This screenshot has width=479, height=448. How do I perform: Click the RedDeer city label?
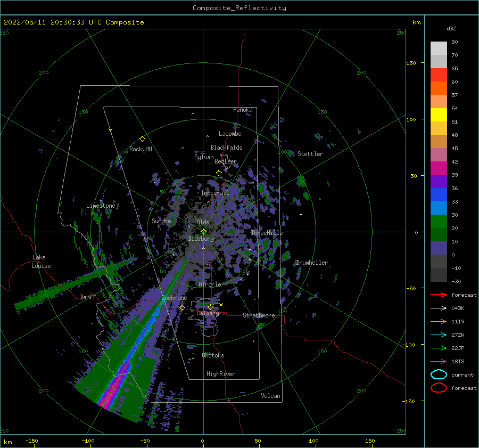pos(226,161)
